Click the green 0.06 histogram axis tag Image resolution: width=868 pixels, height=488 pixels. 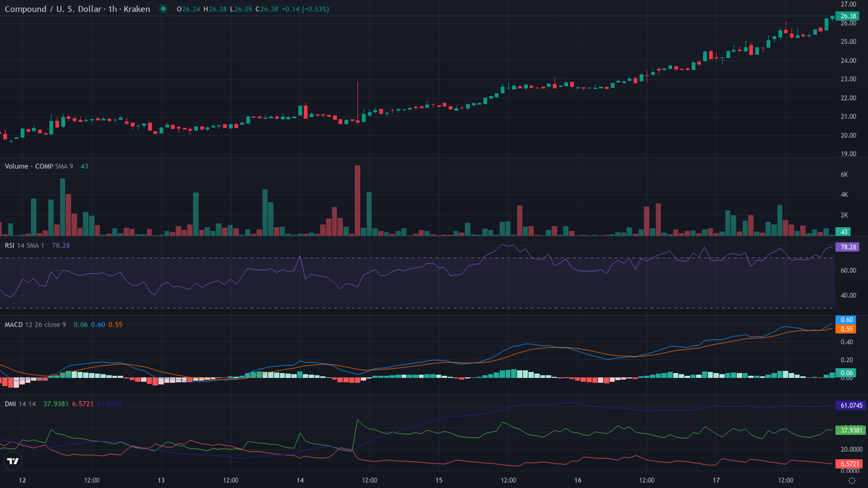846,372
